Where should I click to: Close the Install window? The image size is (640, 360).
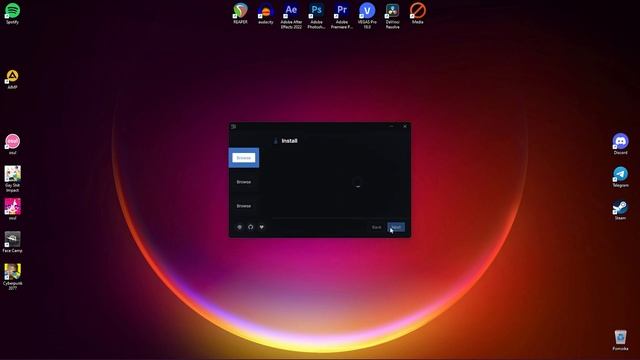[405, 127]
